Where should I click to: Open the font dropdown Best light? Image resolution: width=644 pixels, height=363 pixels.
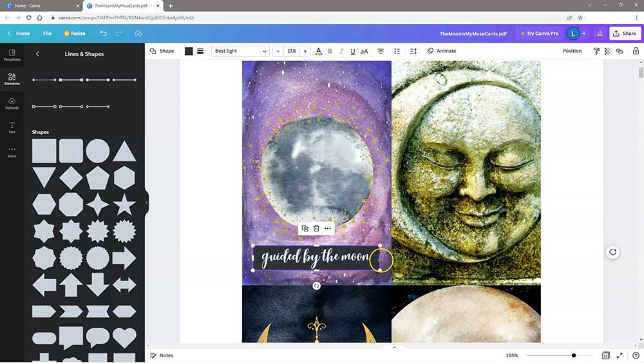pyautogui.click(x=240, y=51)
